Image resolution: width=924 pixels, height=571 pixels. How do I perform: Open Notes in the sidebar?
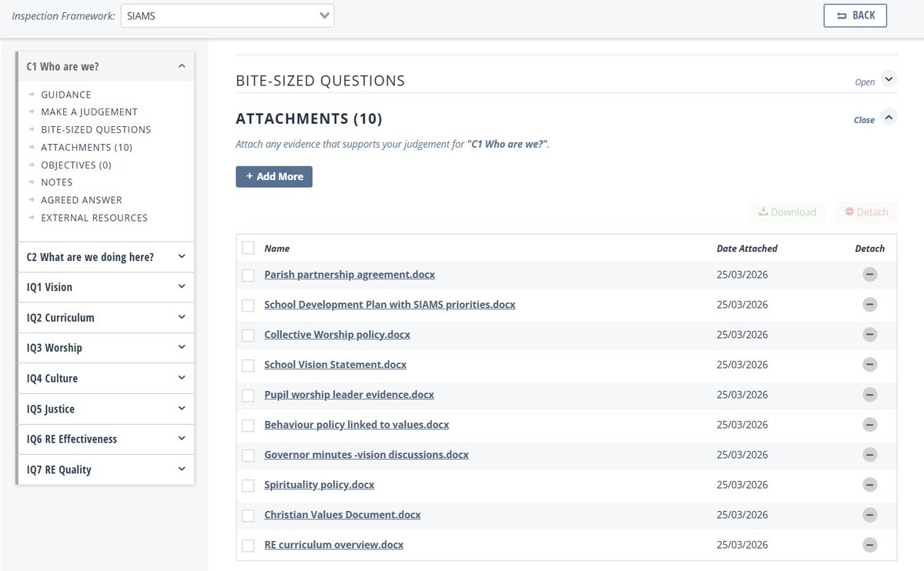point(57,182)
